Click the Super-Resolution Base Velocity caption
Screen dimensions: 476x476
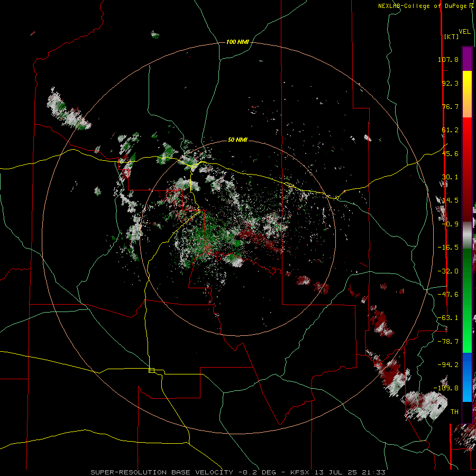pos(238,472)
